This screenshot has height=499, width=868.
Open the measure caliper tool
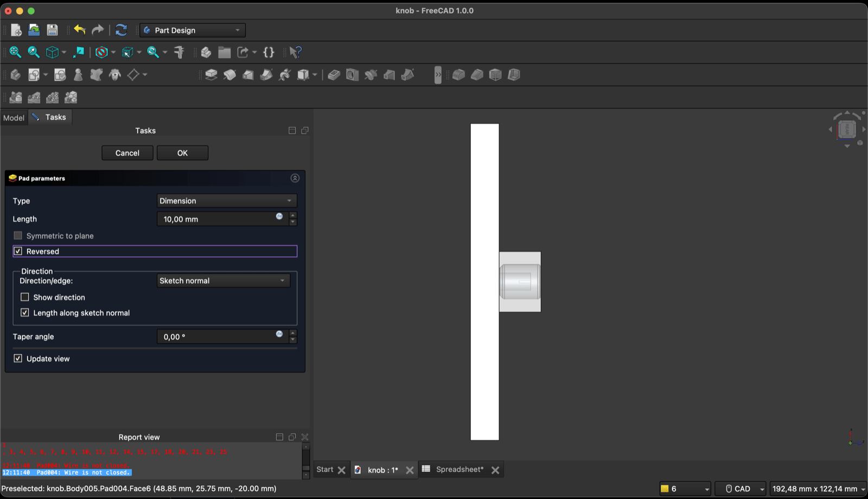(179, 52)
